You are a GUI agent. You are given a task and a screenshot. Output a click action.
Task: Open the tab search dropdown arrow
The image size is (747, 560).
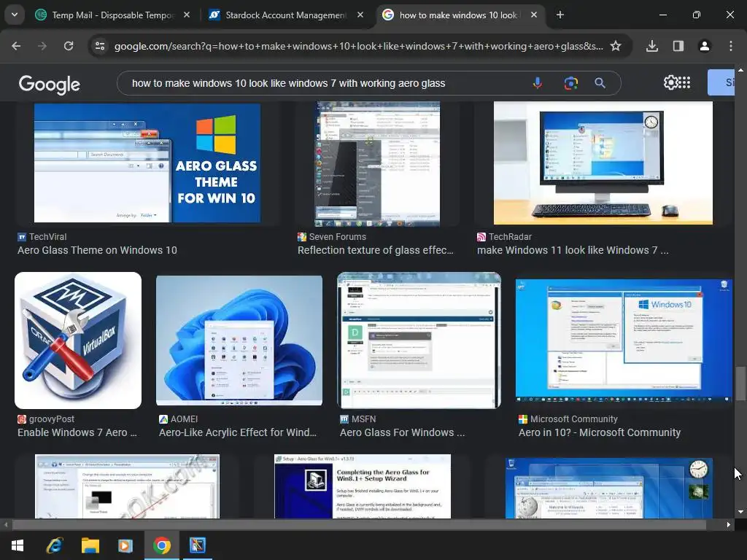point(15,15)
